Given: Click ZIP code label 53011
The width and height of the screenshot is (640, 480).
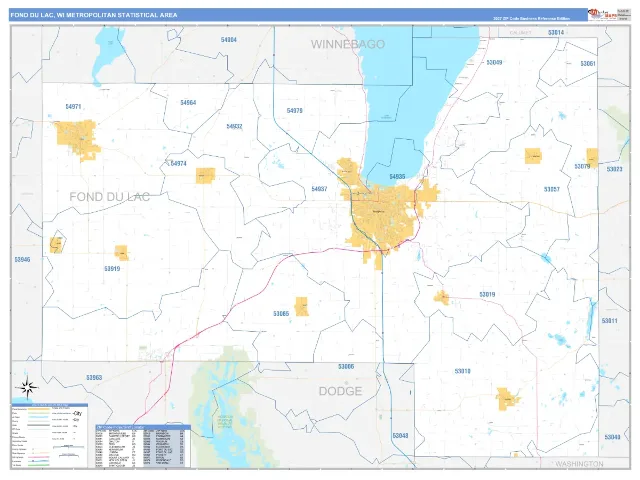Looking at the screenshot, I should (609, 321).
